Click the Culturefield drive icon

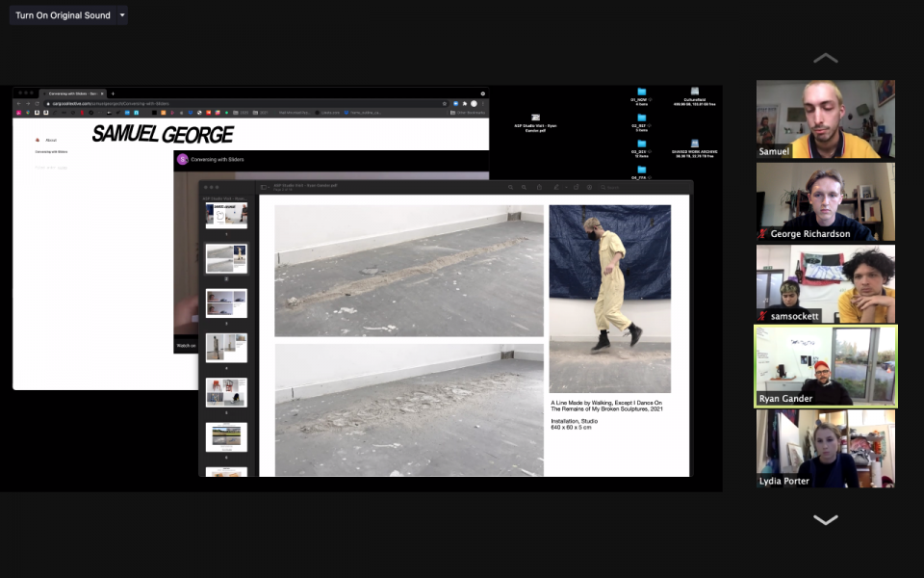coord(695,92)
